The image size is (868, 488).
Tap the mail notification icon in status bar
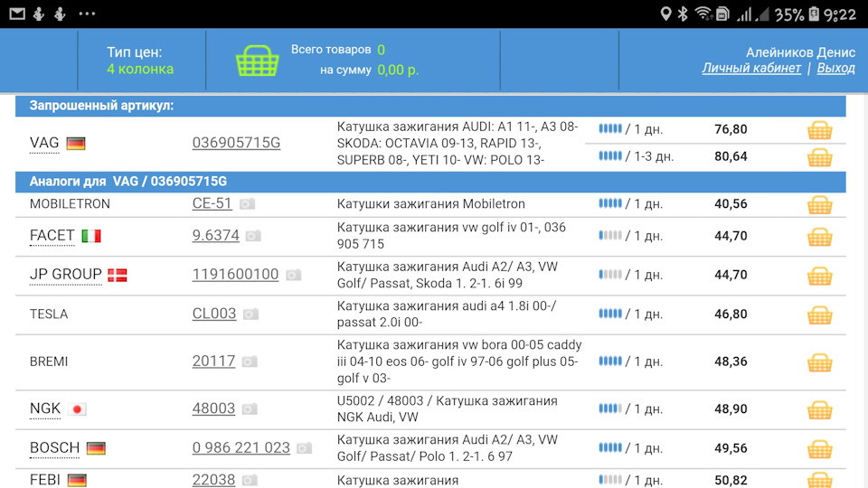pyautogui.click(x=17, y=14)
